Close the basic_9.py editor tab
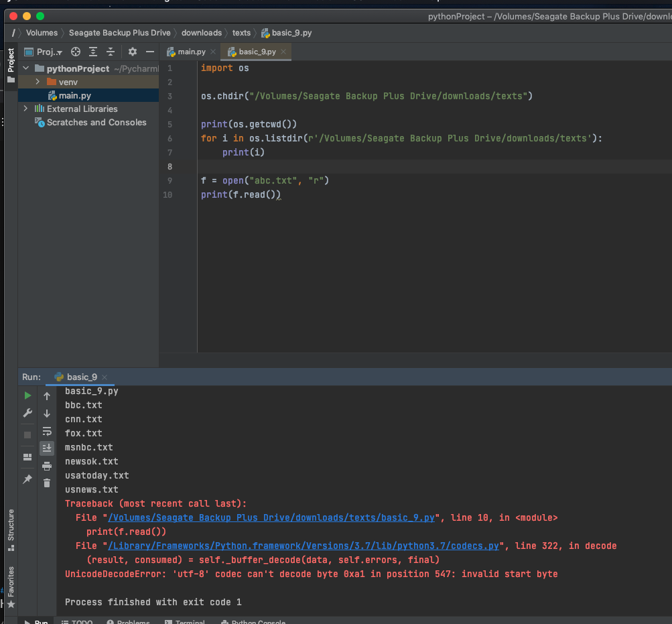 click(x=283, y=52)
